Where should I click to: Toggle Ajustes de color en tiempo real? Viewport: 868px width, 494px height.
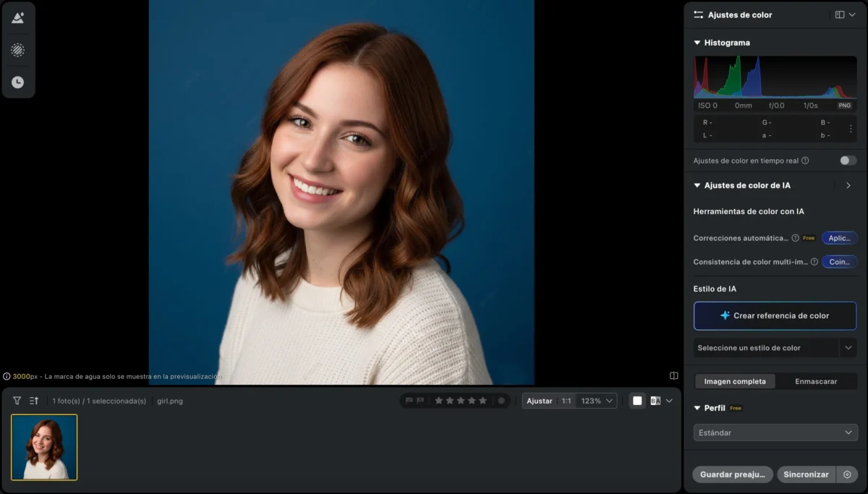pos(848,161)
